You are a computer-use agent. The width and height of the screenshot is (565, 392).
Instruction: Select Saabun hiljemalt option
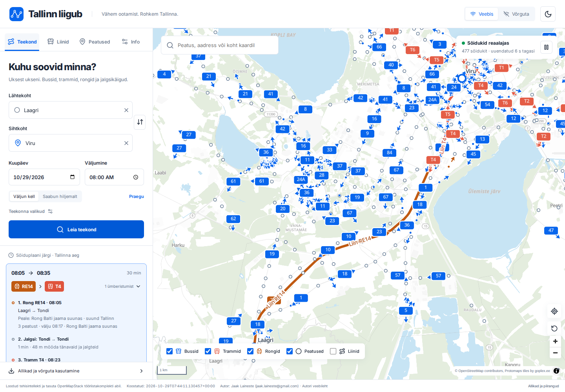[60, 197]
